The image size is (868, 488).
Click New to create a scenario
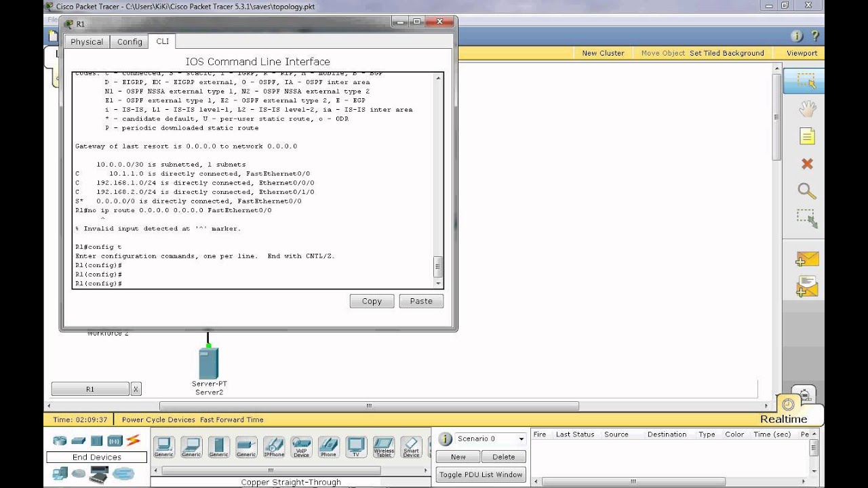[458, 457]
